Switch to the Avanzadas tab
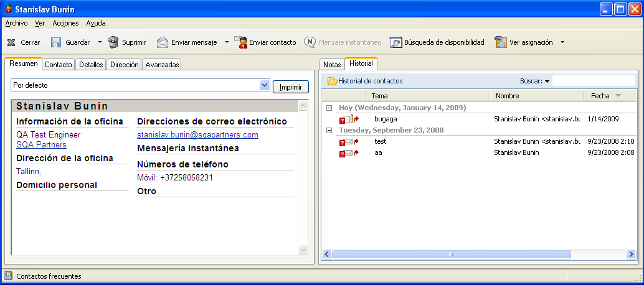 (x=162, y=65)
